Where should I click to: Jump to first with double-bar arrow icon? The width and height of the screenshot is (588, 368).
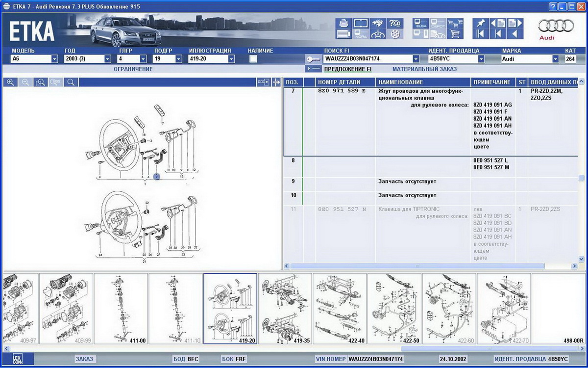(x=481, y=34)
